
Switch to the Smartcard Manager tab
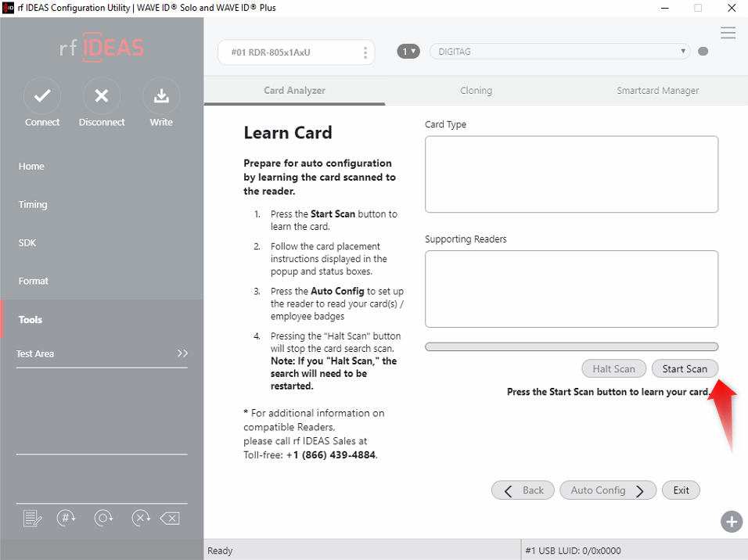click(x=657, y=91)
